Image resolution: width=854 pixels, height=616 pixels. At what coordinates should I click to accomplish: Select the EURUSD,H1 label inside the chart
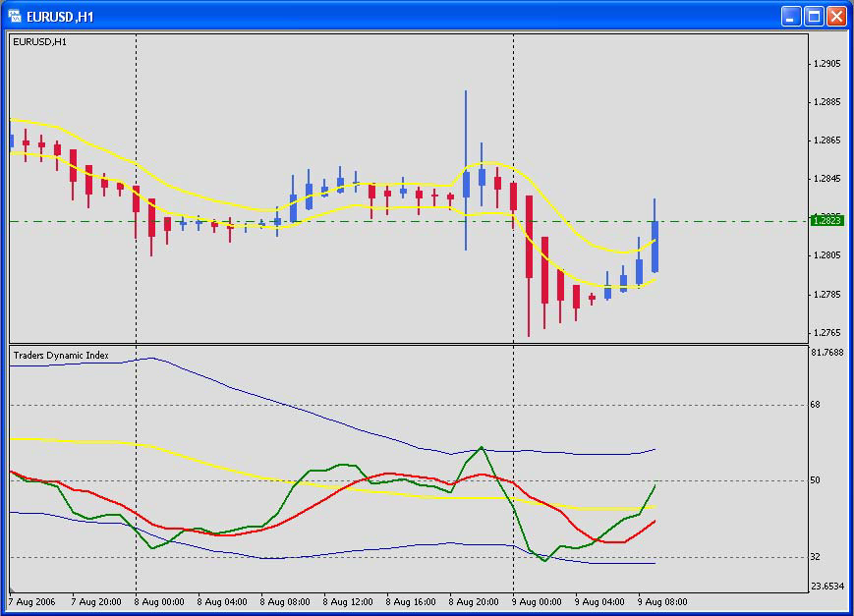[x=39, y=41]
